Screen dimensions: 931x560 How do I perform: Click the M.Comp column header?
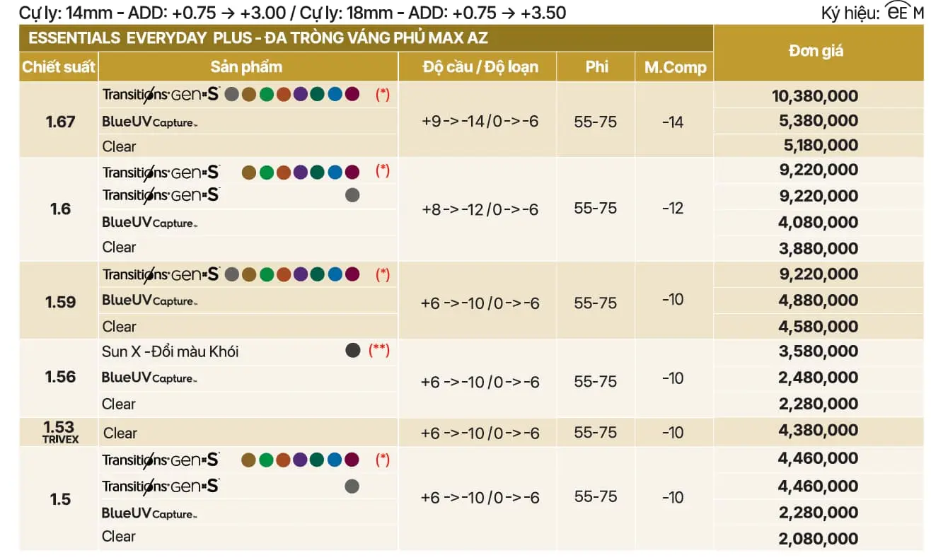coord(675,67)
